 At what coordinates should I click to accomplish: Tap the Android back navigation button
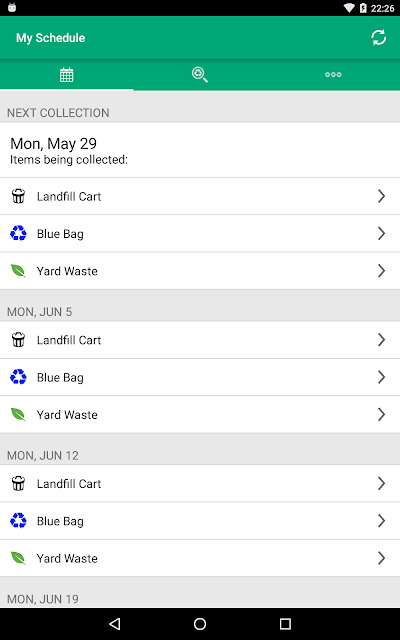point(115,623)
